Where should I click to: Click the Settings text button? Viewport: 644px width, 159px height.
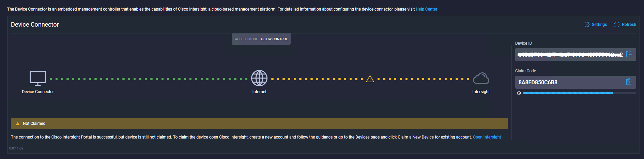tap(599, 25)
